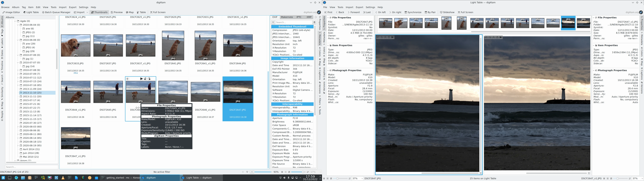Enable Thumbnails view mode
The image size is (644, 181).
coord(99,12)
